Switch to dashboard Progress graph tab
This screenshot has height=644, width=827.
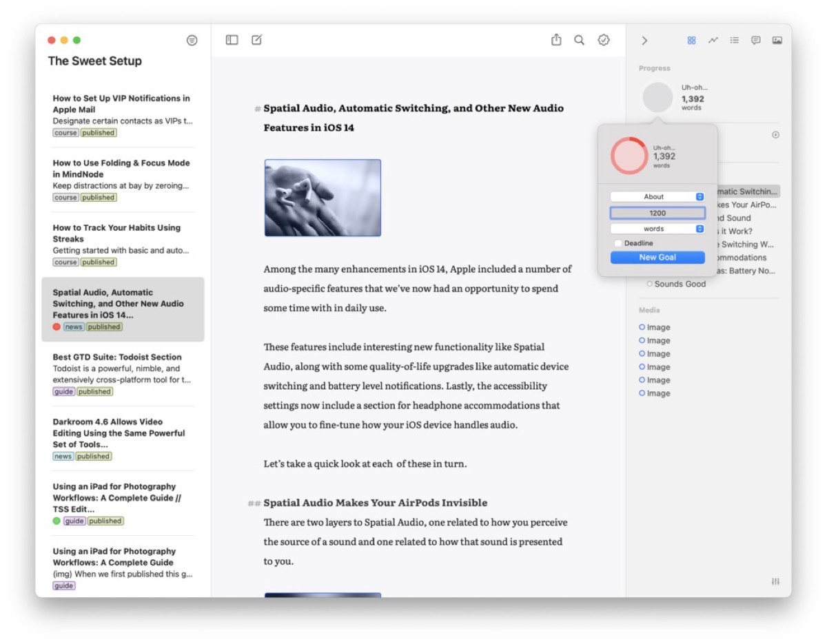pos(713,41)
